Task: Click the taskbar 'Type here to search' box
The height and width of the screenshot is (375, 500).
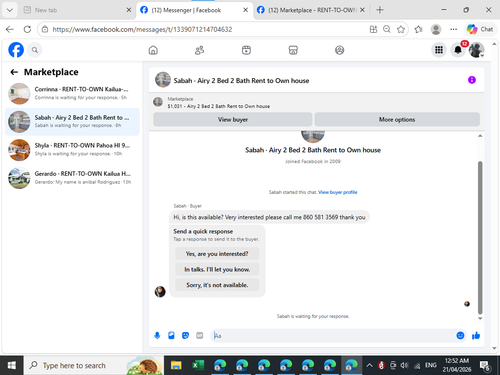Action: tap(94, 365)
